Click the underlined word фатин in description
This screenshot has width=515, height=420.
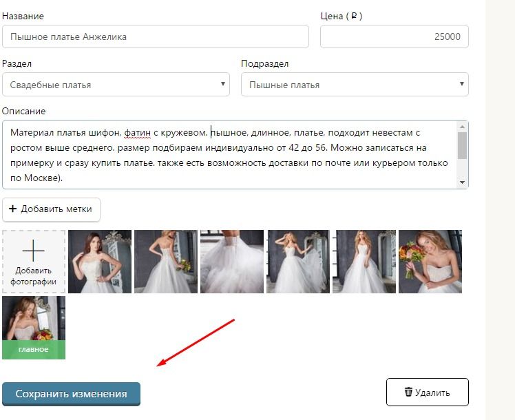(137, 133)
